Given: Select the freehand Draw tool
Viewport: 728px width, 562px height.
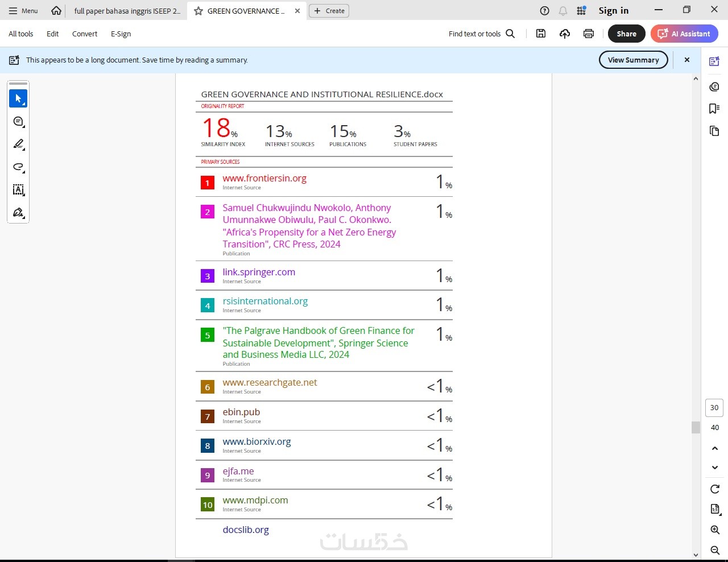Looking at the screenshot, I should [18, 167].
